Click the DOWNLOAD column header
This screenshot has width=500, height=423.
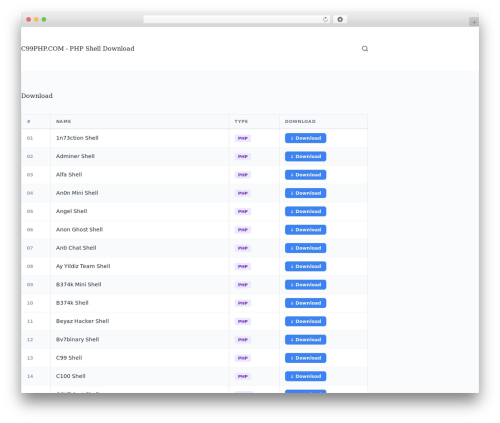click(300, 121)
